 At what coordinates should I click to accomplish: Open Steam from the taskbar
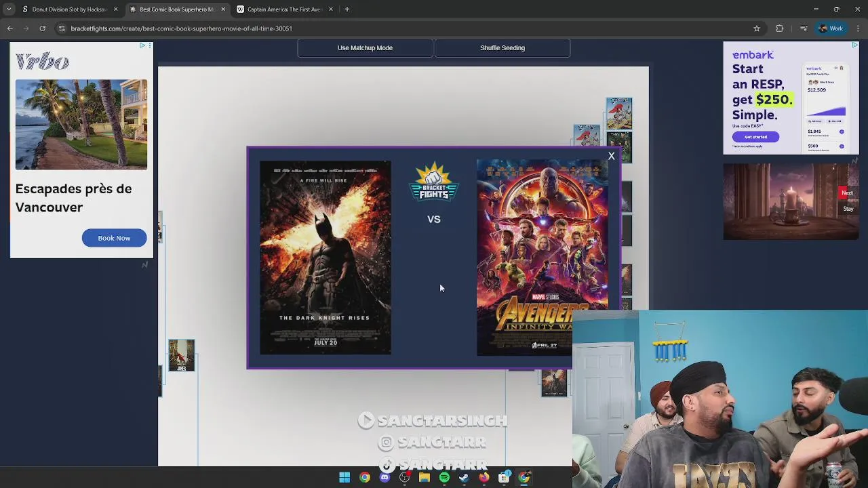point(464,478)
